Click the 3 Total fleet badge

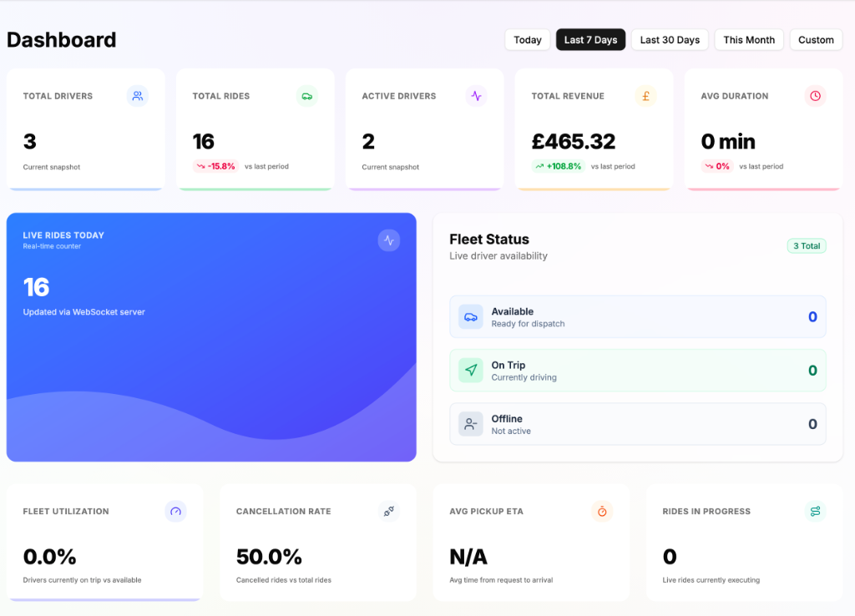point(807,245)
